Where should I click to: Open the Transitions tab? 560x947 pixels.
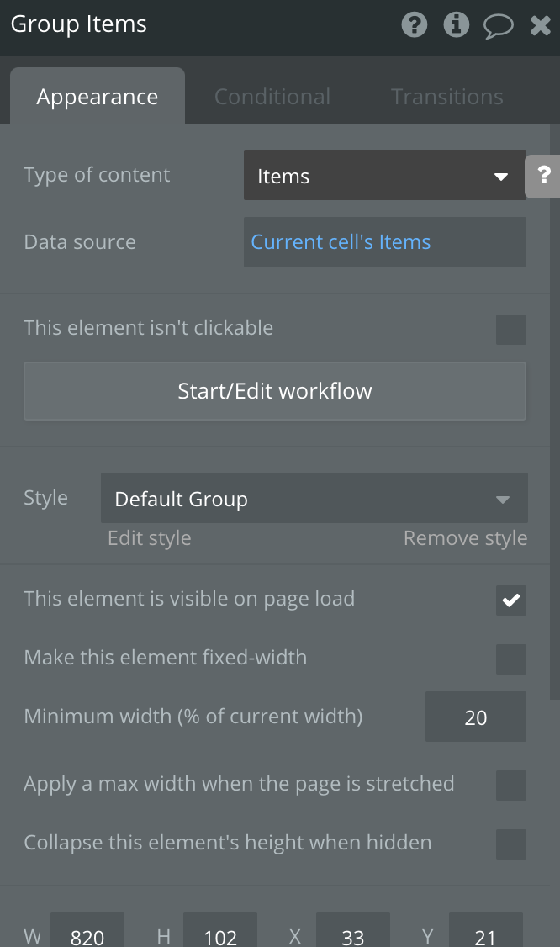pyautogui.click(x=446, y=97)
